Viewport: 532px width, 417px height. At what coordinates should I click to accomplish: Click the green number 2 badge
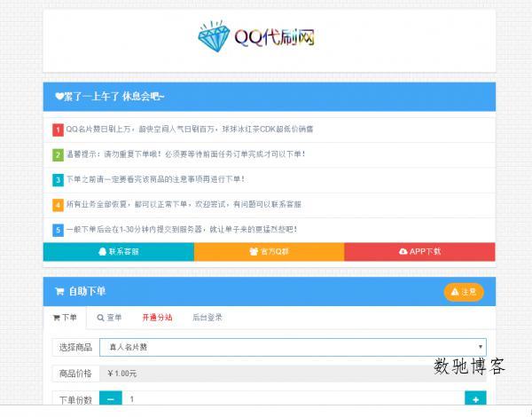[x=58, y=155]
